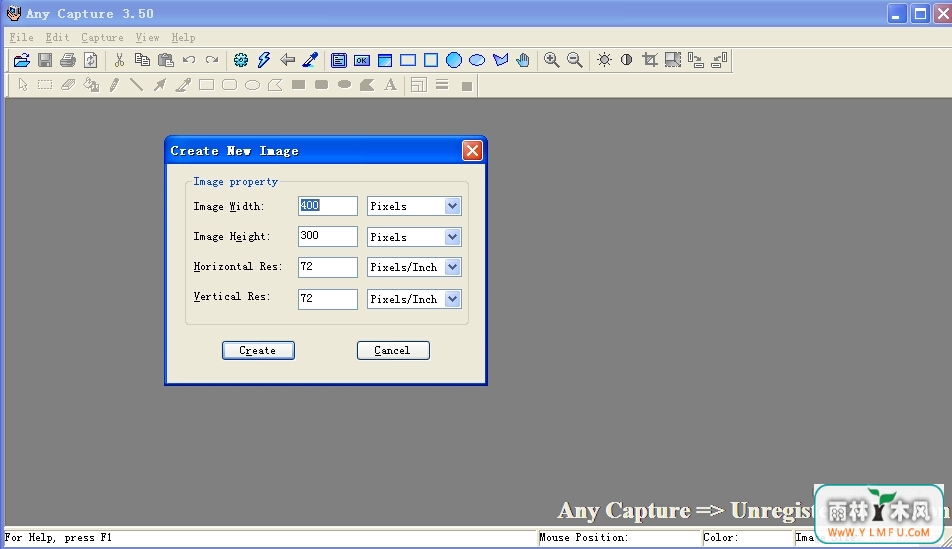Select the arrow pointer selection tool
The height and width of the screenshot is (549, 952).
[22, 85]
